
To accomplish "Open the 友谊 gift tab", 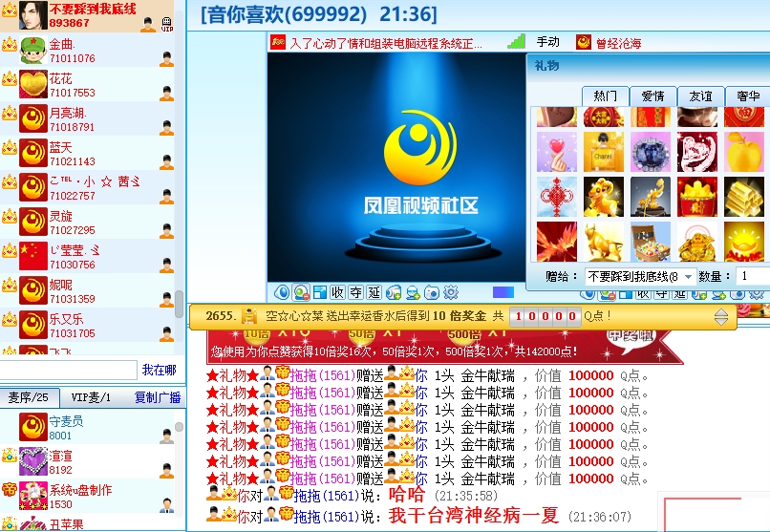I will click(701, 96).
